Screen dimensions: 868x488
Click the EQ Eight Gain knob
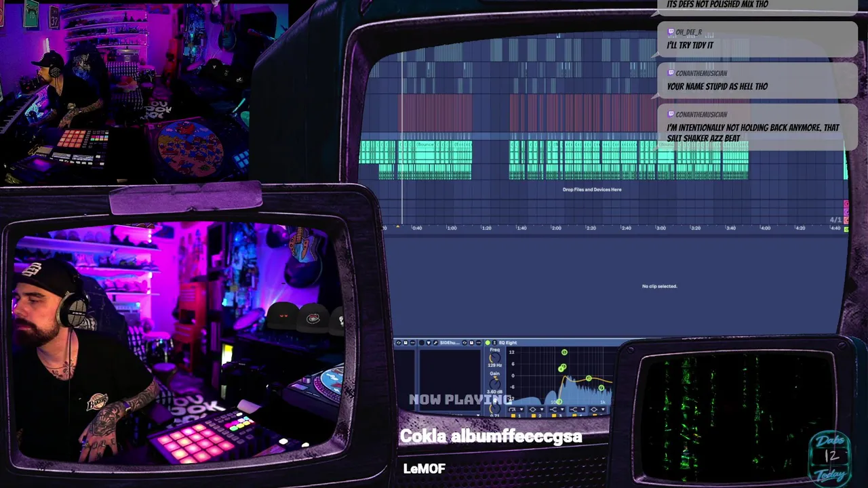click(x=495, y=384)
